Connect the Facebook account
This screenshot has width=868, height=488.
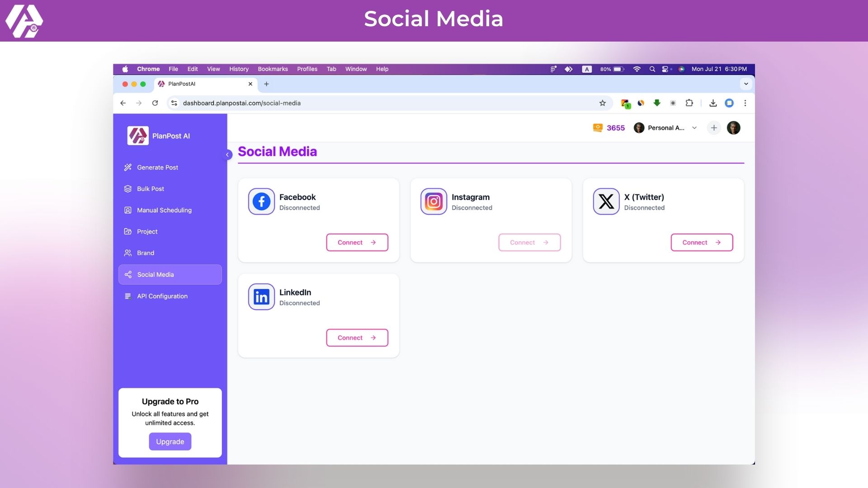point(357,243)
